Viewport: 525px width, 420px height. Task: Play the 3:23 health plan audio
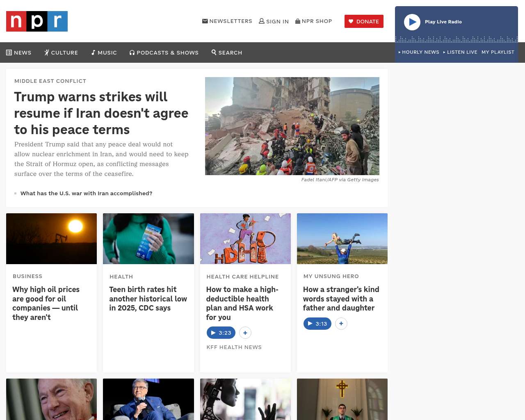(x=221, y=333)
